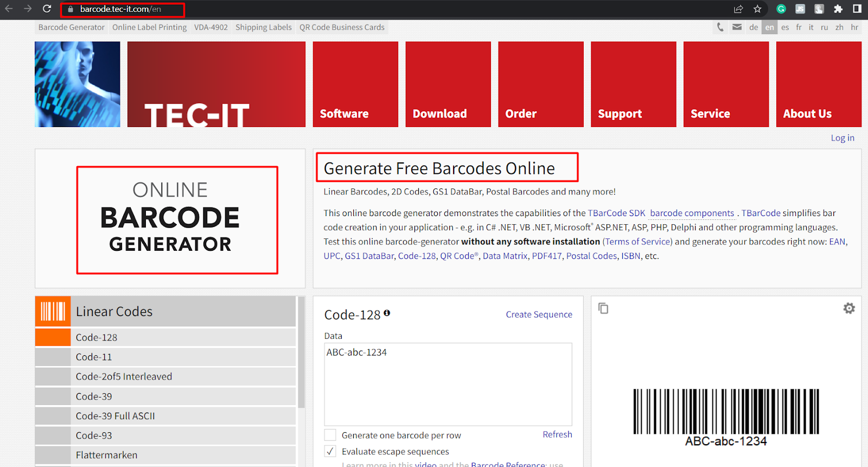The height and width of the screenshot is (467, 868).
Task: Open the Download menu tile
Action: (x=448, y=84)
